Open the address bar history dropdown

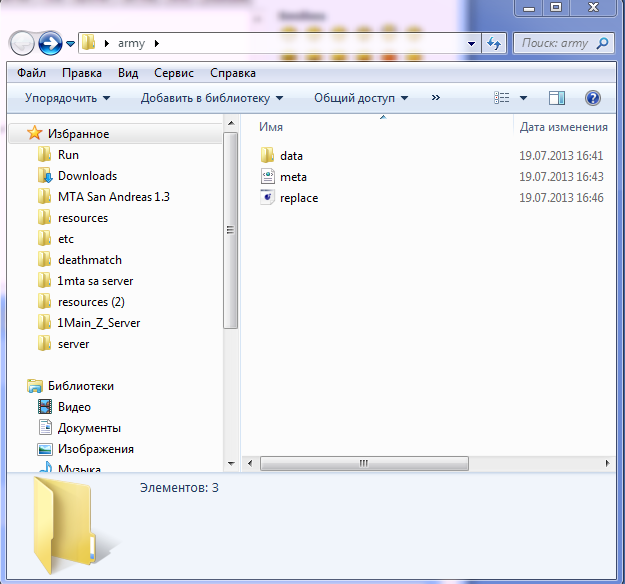[471, 43]
